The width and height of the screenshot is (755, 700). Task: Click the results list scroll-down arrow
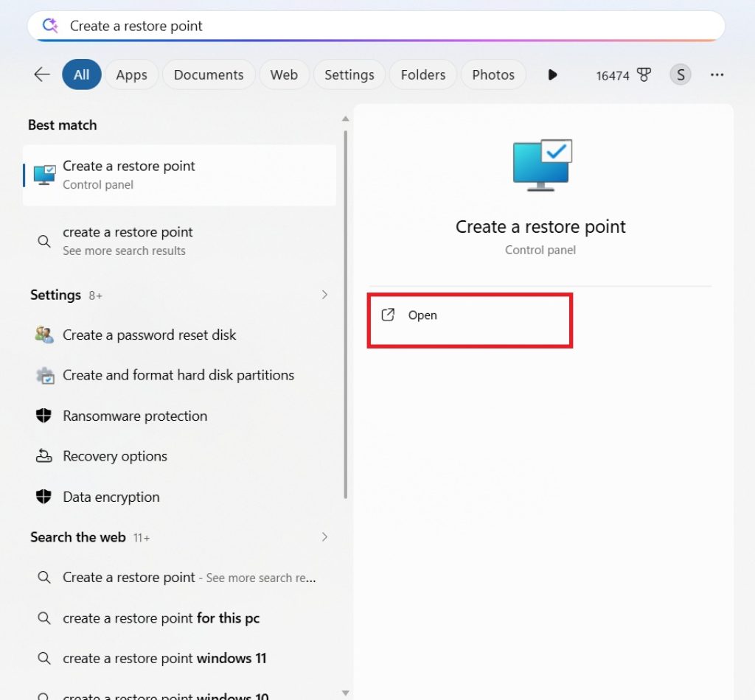point(345,693)
